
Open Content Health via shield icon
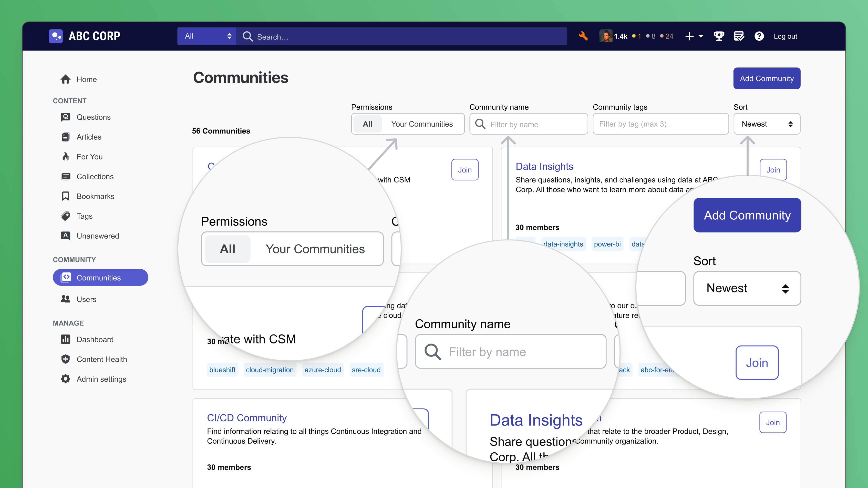65,359
